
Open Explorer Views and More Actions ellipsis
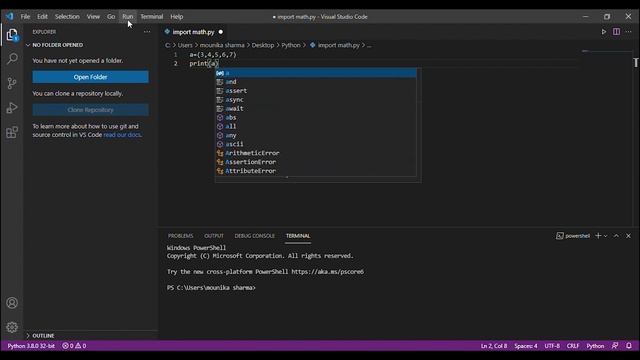147,32
